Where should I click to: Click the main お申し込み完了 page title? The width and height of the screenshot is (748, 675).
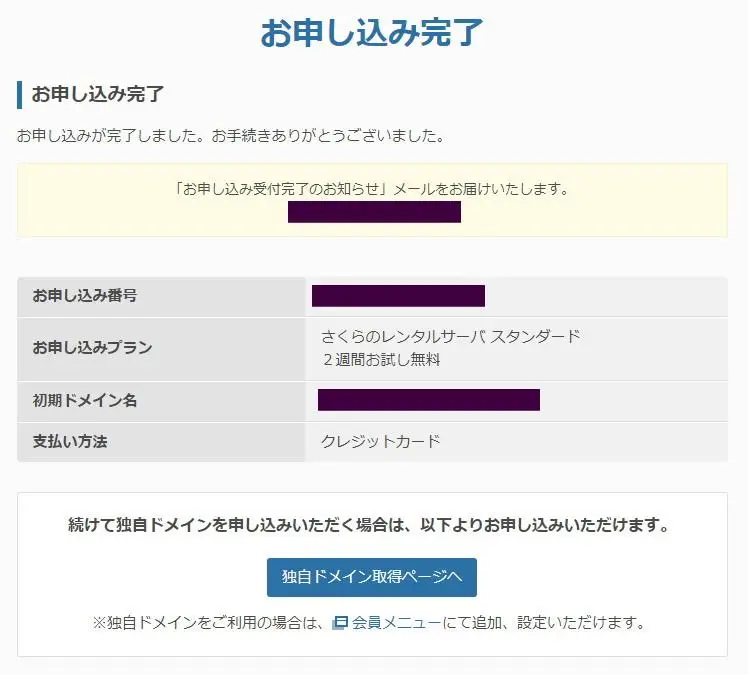372,32
